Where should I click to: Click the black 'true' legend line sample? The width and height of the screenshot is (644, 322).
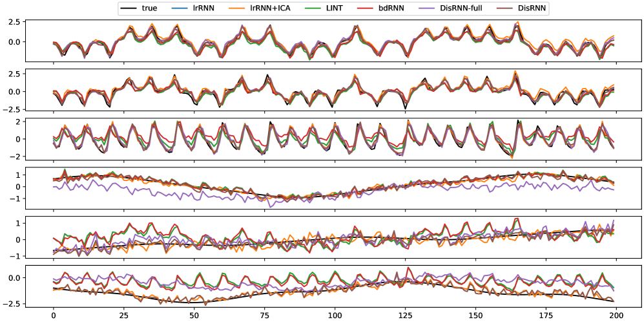(x=128, y=8)
